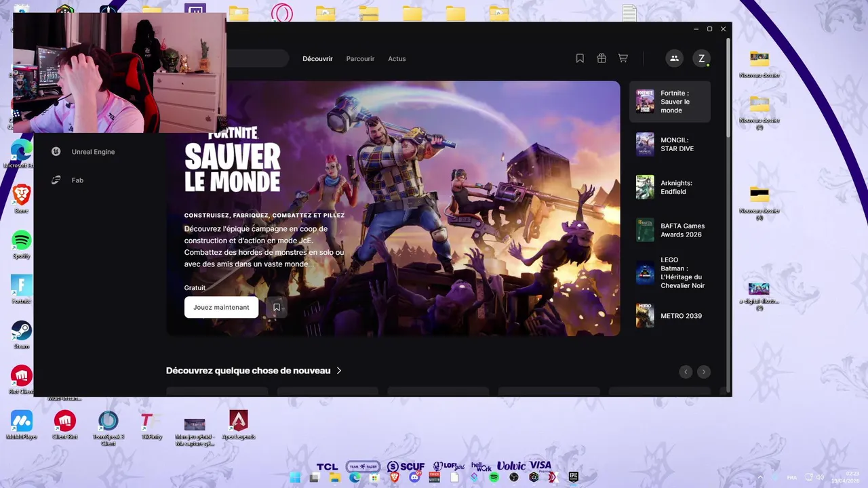Launch Apex Legends desktop shortcut
868x488 pixels.
coord(238,425)
